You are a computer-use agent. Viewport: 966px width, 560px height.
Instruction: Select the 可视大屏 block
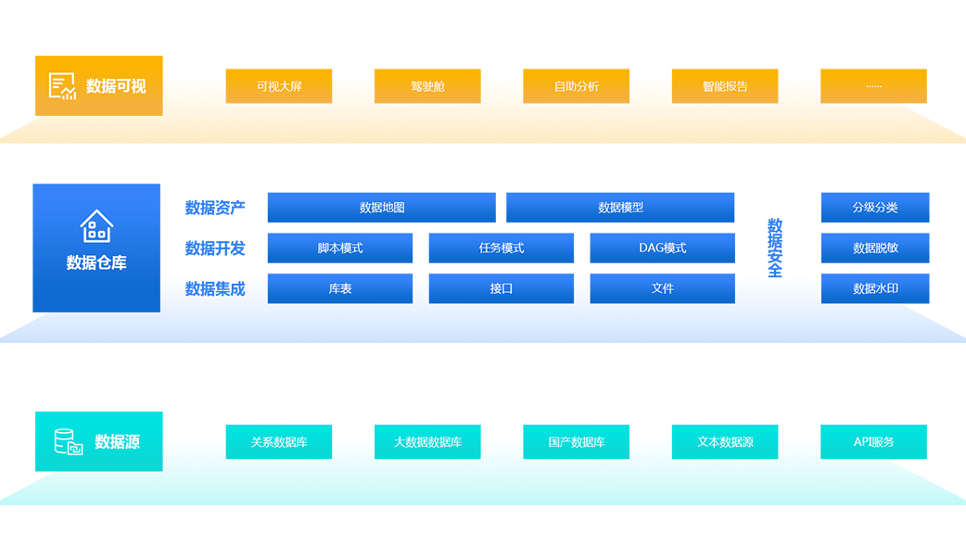tap(279, 86)
